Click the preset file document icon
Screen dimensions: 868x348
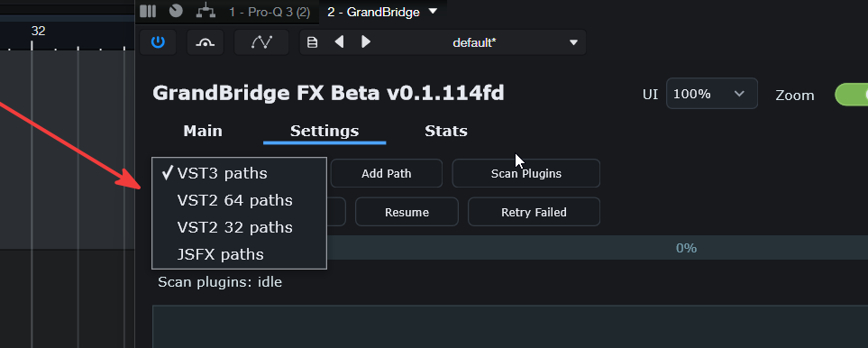(312, 42)
